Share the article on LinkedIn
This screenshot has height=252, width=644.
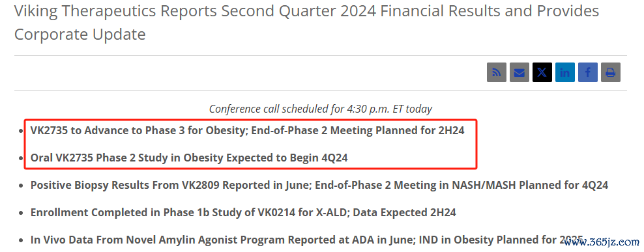[565, 73]
